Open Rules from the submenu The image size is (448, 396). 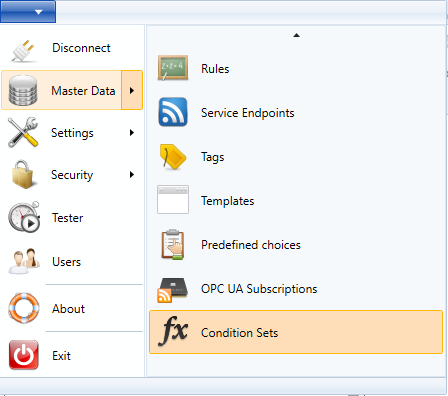(x=296, y=68)
